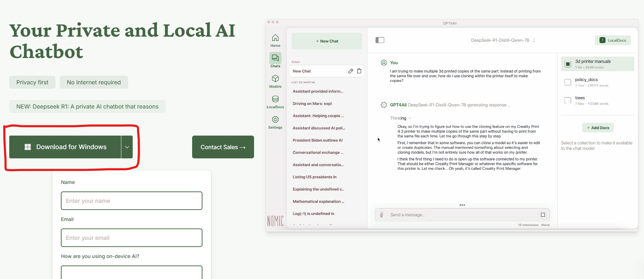
Task: Check the policy_docs collection checkbox
Action: click(x=568, y=82)
